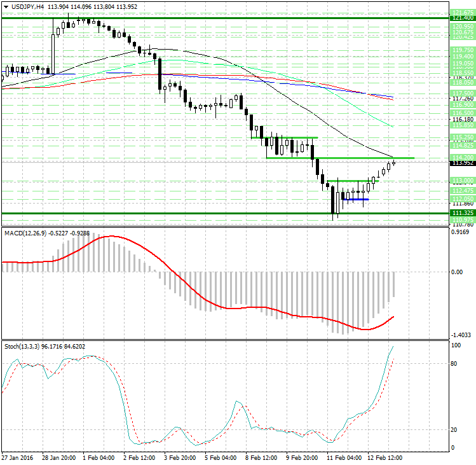Click the 11 Feb 04:00 time label
Viewport: 476px width, 465px height.
tap(344, 458)
